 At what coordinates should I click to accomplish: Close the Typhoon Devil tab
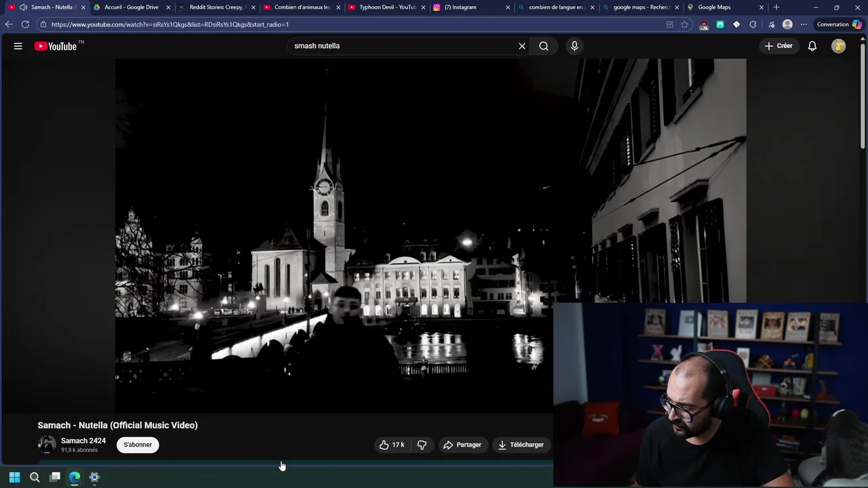(423, 7)
